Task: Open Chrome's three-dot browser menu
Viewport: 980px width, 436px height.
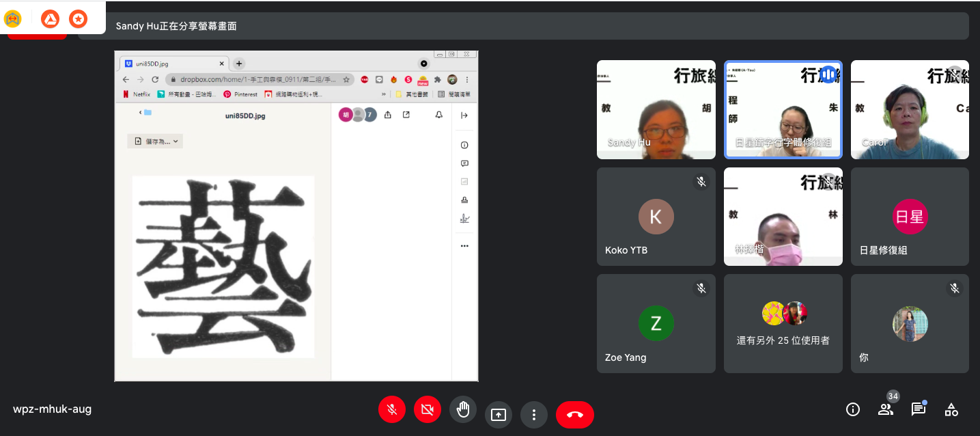Action: coord(466,79)
